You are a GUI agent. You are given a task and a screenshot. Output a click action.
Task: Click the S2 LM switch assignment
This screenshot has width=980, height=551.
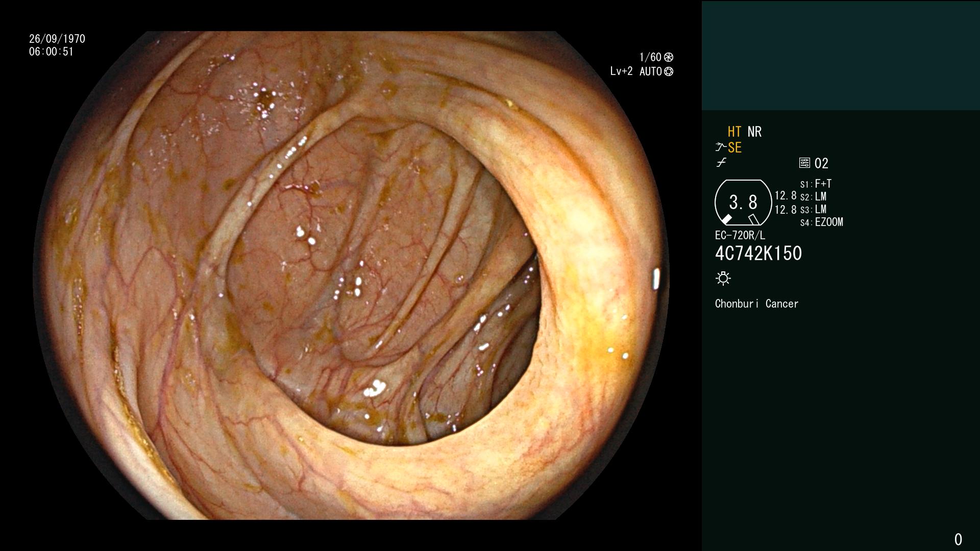point(813,197)
